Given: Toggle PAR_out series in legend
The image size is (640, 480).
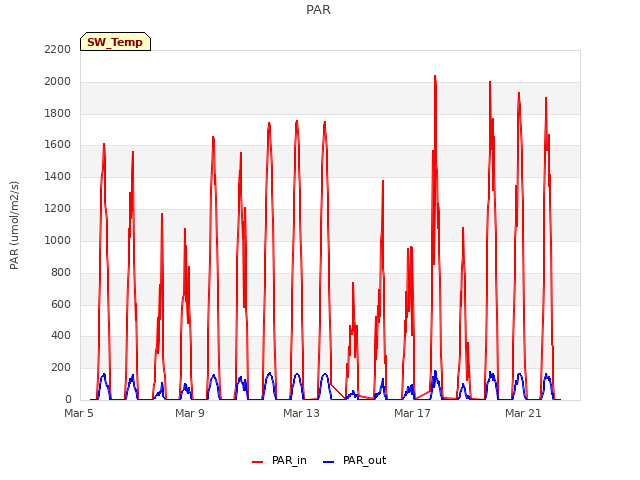Looking at the screenshot, I should point(354,460).
